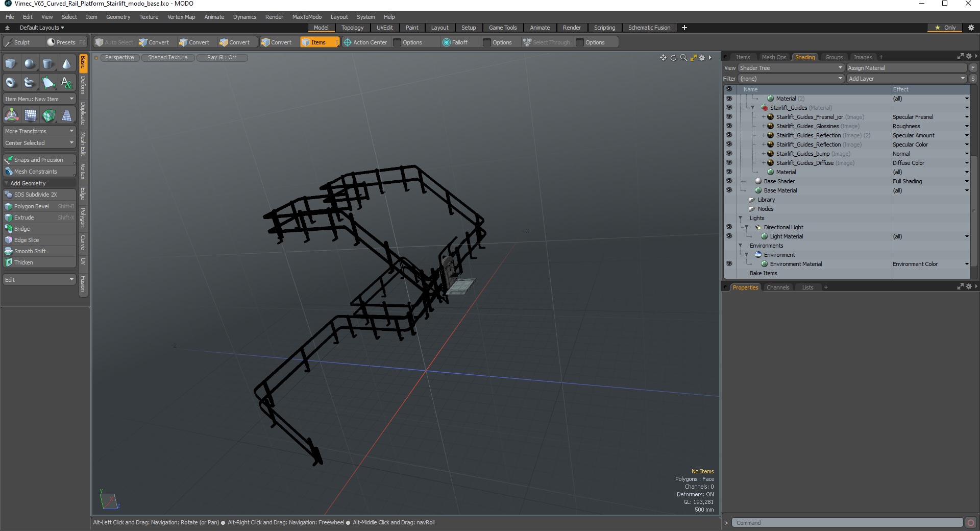Click the F button beside Assign Material

[973, 68]
